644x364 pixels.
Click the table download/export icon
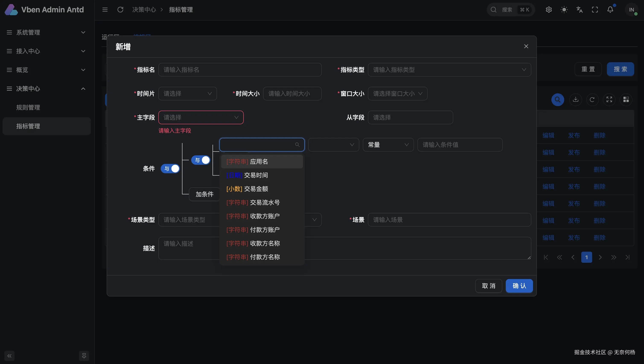point(576,100)
